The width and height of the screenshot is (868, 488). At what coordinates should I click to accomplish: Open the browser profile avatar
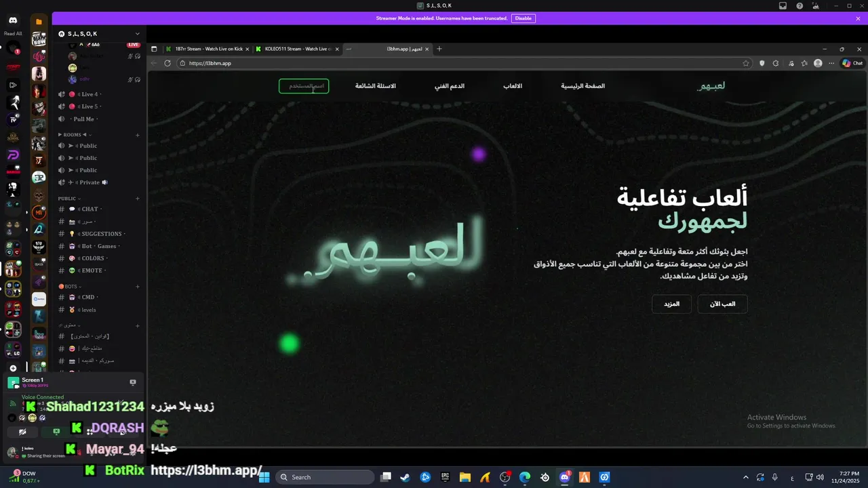[x=818, y=63]
